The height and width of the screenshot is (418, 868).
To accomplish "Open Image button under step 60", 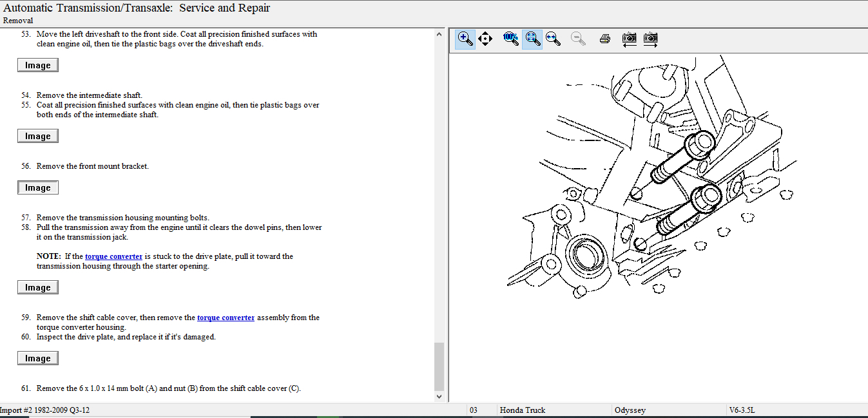I will 38,358.
